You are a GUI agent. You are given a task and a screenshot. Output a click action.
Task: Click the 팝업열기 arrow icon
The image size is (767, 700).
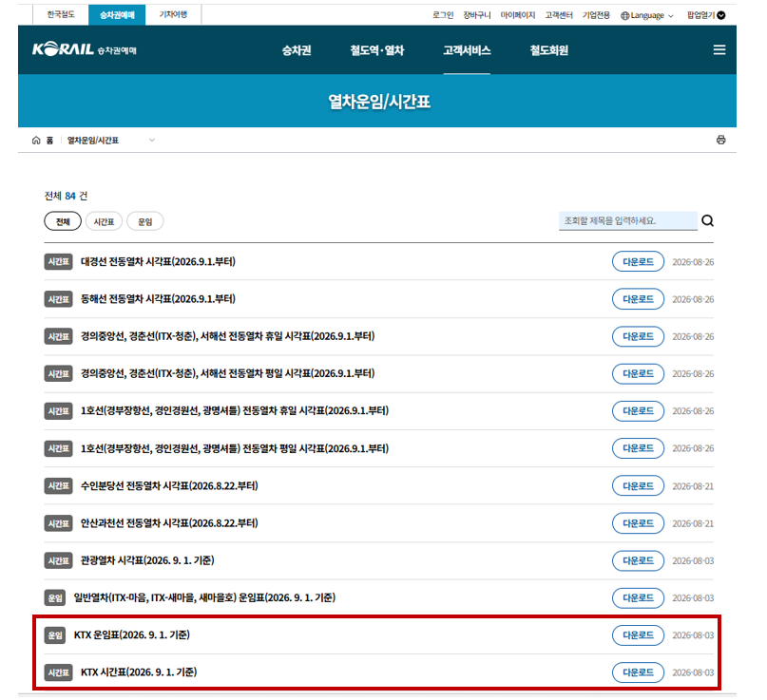(721, 15)
